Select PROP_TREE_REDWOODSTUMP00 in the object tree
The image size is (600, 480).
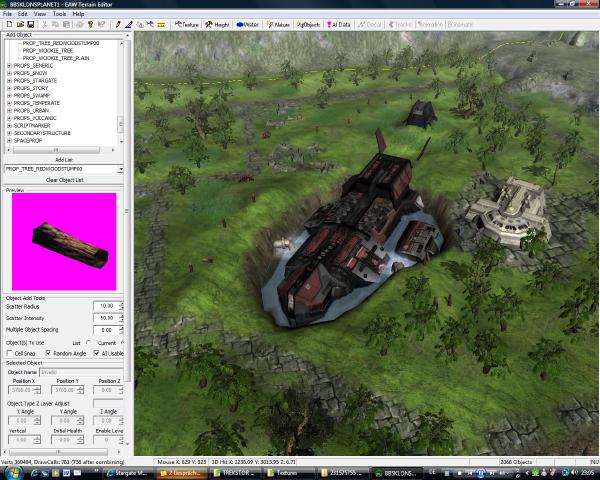(61, 43)
